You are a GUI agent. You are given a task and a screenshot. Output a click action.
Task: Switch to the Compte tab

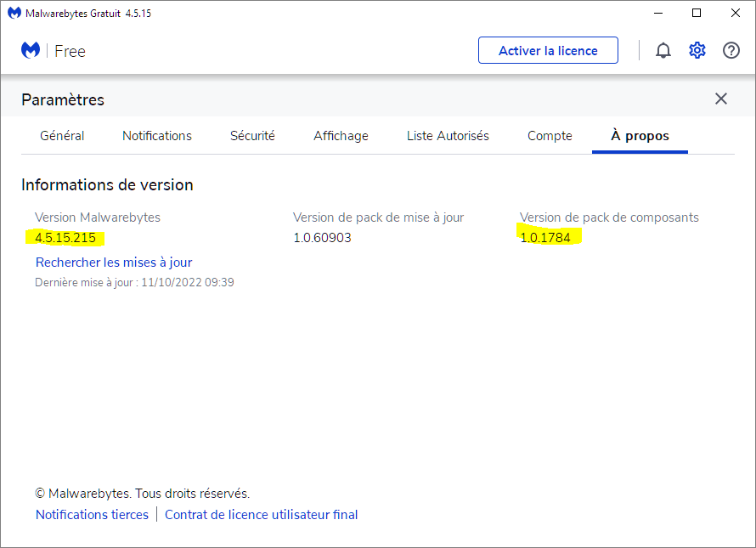click(550, 136)
